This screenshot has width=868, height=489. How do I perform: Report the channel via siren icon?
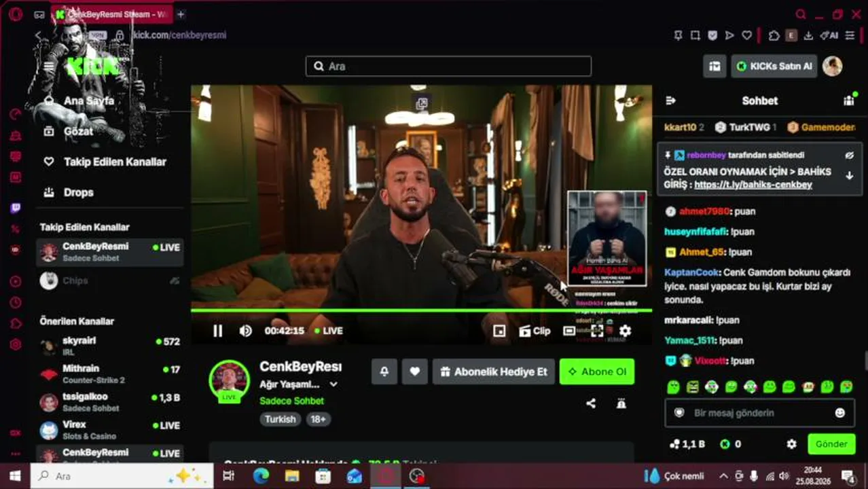coord(621,403)
